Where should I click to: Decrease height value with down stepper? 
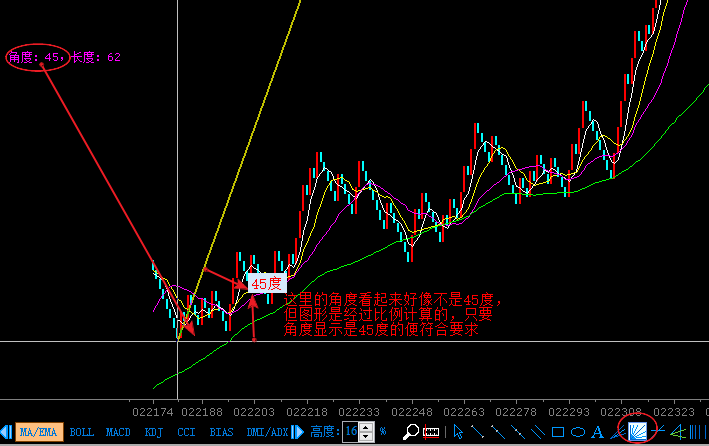click(367, 437)
